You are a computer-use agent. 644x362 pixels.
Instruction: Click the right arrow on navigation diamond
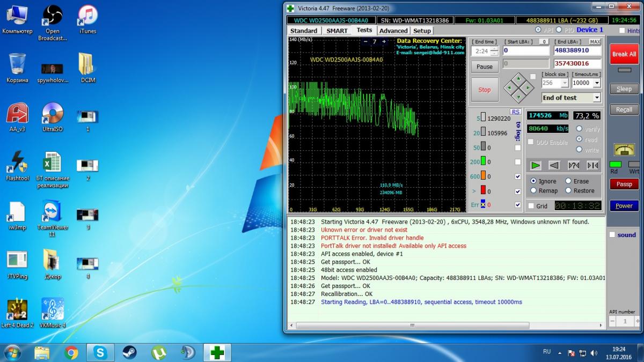(x=528, y=88)
